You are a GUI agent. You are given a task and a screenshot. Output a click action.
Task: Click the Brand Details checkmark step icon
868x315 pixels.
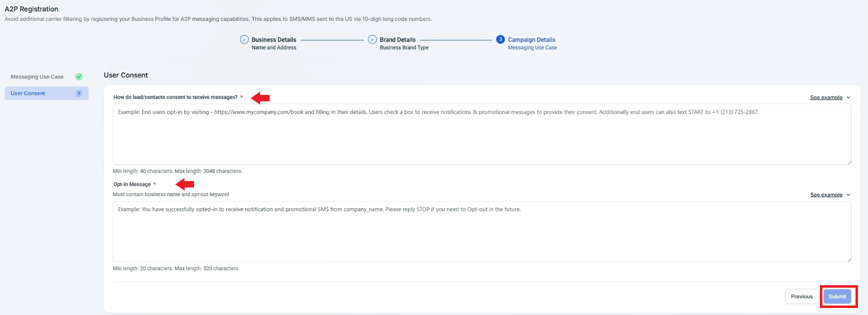pyautogui.click(x=372, y=39)
